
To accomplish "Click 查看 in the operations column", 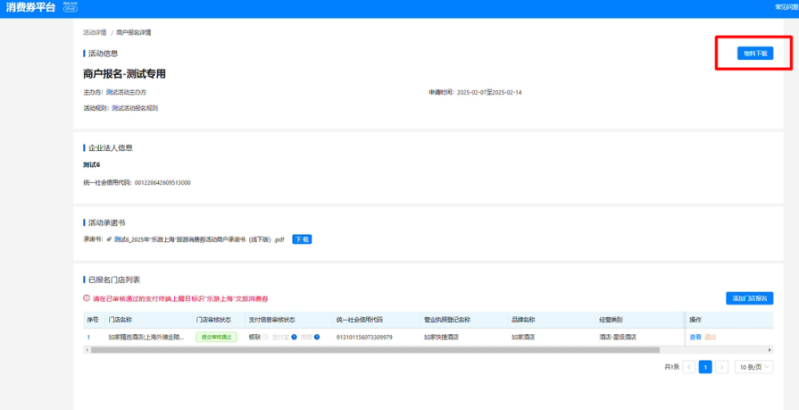I will click(x=695, y=337).
